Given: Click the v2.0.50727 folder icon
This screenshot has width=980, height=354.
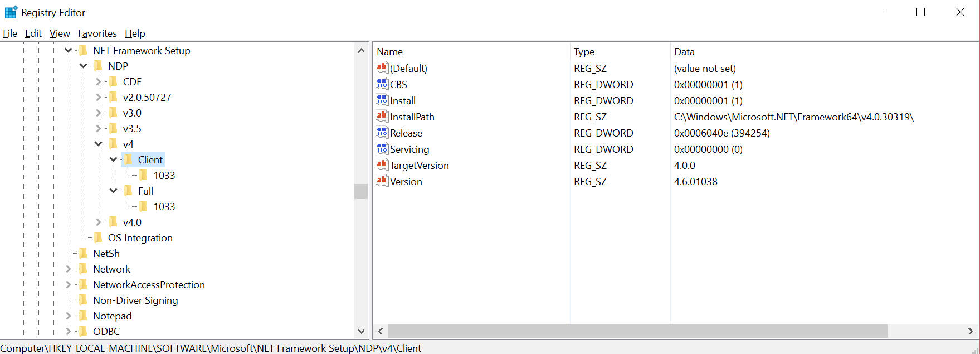Looking at the screenshot, I should (114, 97).
